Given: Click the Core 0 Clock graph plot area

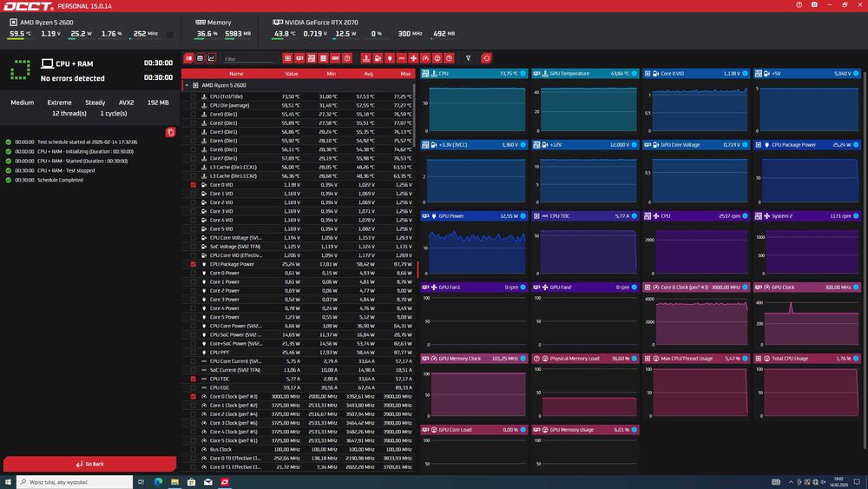Looking at the screenshot, I should (x=701, y=321).
